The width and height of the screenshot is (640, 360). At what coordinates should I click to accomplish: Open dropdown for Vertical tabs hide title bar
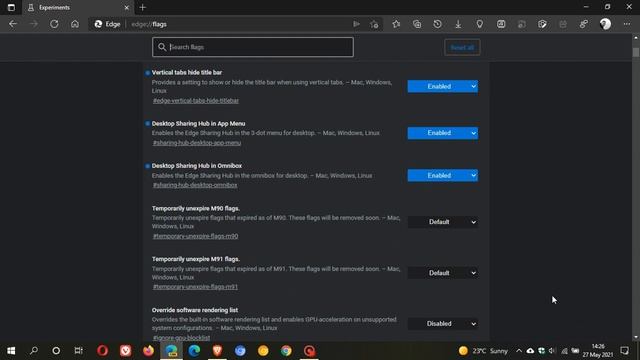coord(442,86)
